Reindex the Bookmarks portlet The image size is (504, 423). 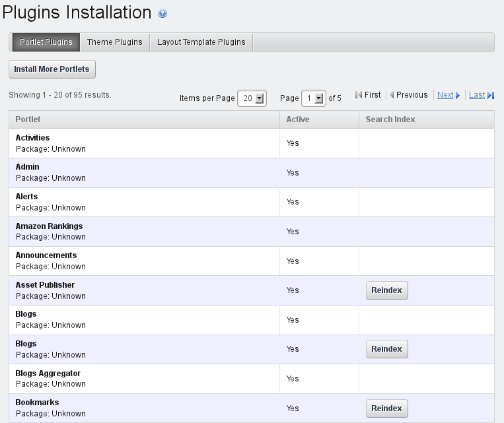tap(387, 408)
